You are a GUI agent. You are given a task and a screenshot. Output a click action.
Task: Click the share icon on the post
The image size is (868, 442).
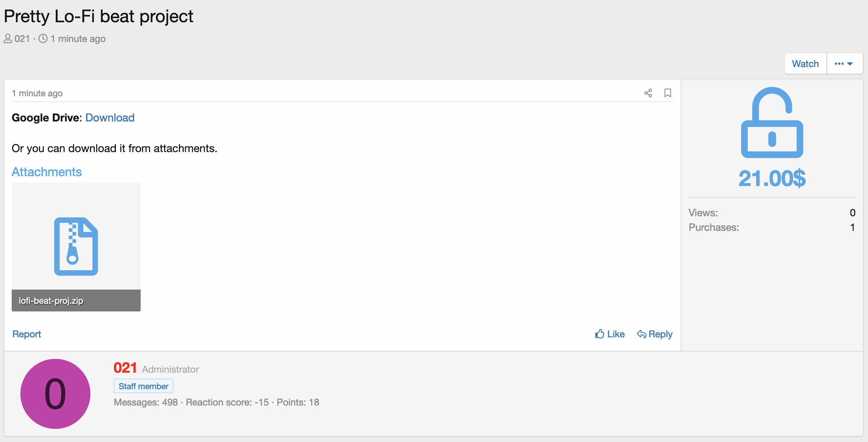click(x=648, y=93)
